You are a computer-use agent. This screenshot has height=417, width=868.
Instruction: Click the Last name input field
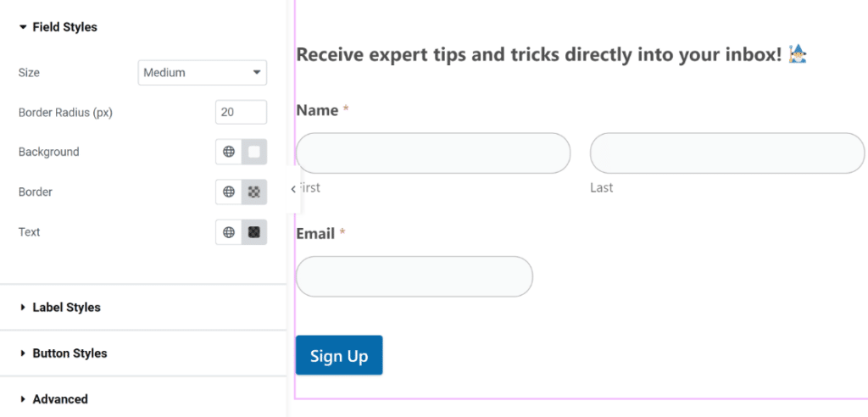coord(726,153)
